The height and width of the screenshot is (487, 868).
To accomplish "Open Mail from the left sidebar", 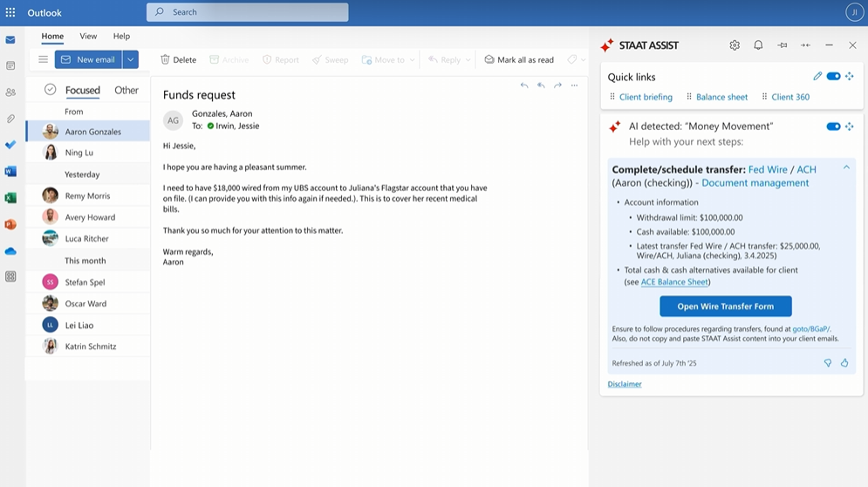I will point(10,40).
